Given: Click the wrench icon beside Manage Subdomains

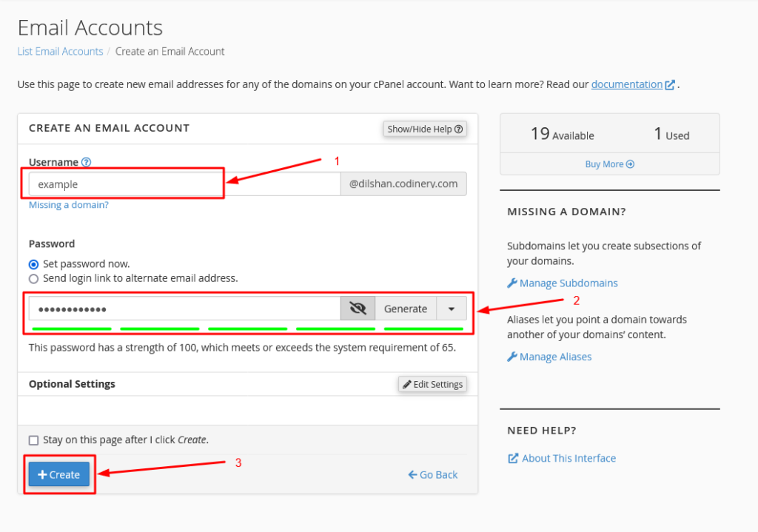Looking at the screenshot, I should (x=512, y=283).
